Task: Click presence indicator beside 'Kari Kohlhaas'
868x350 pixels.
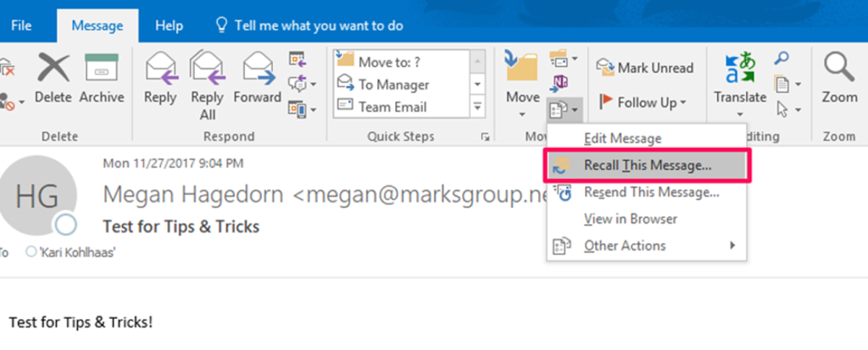Action: tap(31, 253)
